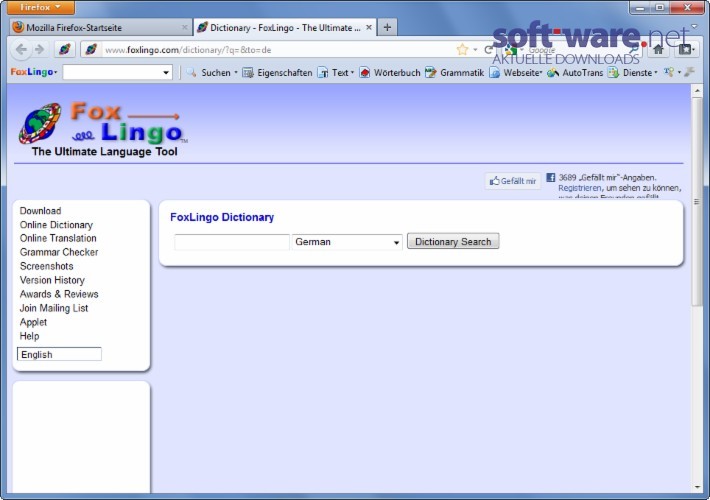The height and width of the screenshot is (500, 710).
Task: Bookmark the page with the star icon
Action: pos(462,49)
